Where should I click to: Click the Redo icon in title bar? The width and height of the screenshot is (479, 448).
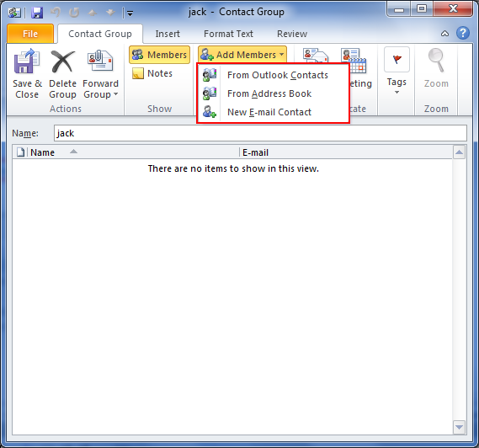pyautogui.click(x=74, y=13)
